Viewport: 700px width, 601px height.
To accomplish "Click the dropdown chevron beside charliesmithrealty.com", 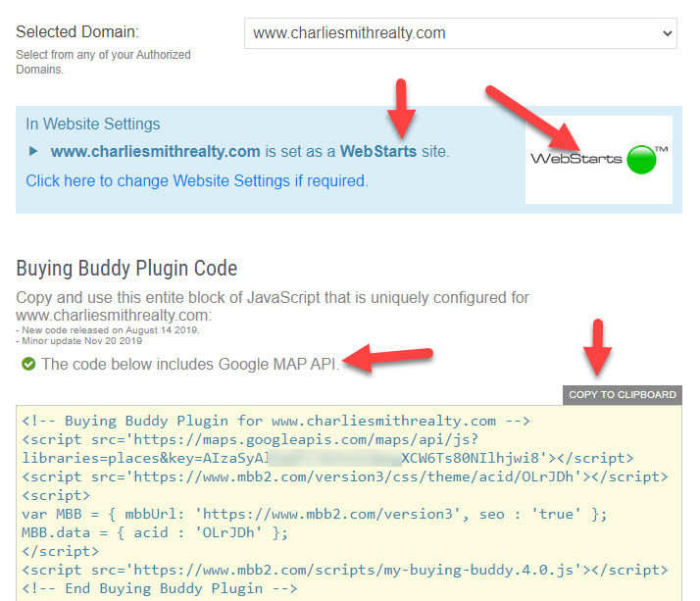I will [x=668, y=33].
